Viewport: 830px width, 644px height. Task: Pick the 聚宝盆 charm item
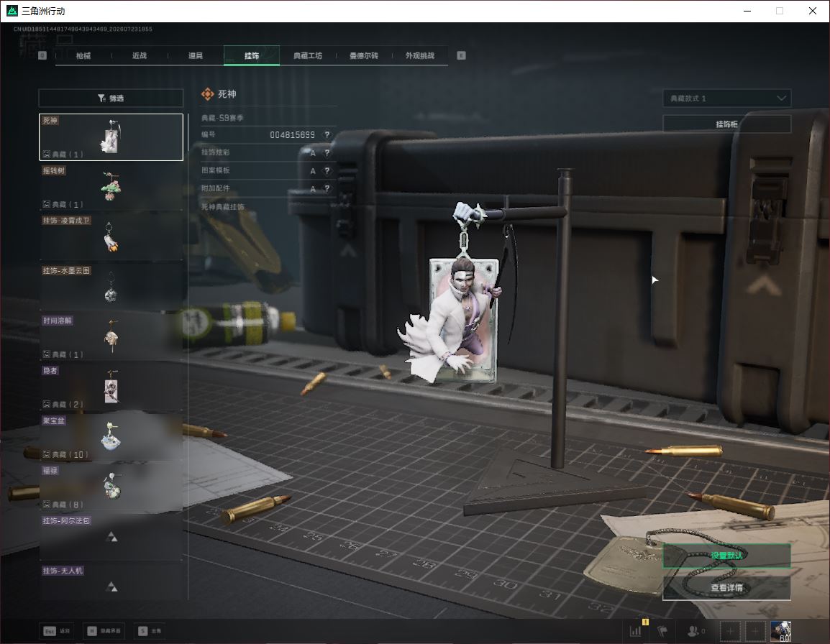pos(111,437)
